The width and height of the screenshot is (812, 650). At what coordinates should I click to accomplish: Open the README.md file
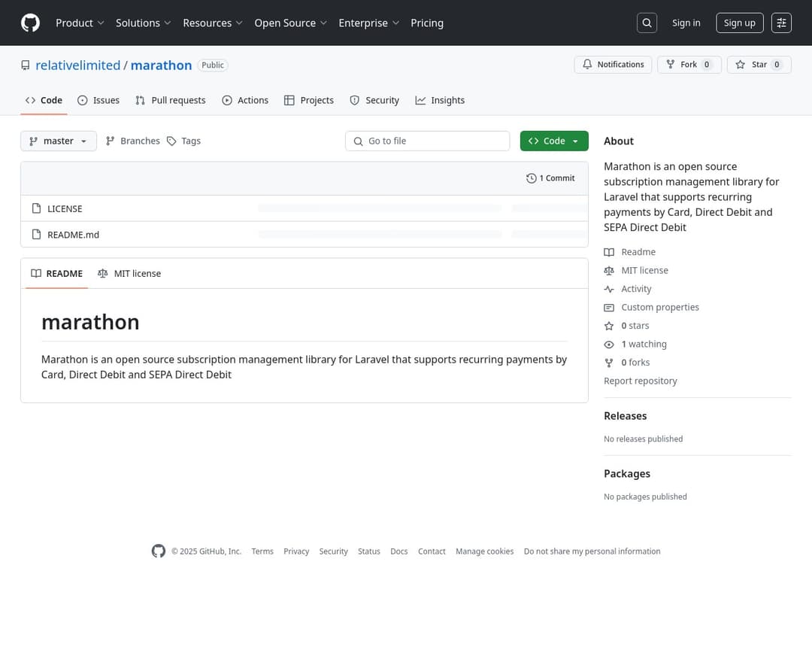click(73, 235)
